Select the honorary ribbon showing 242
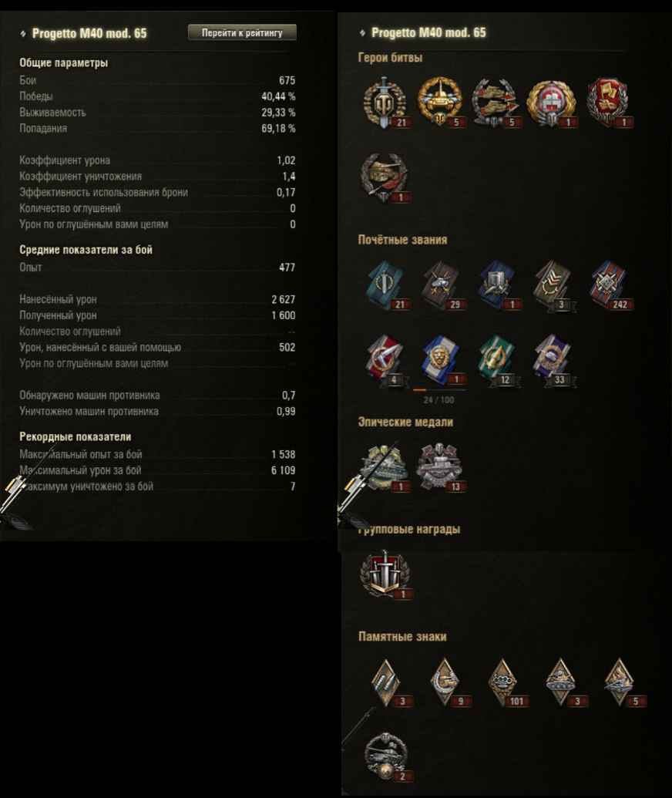Viewport: 672px width, 798px height. pos(610,285)
